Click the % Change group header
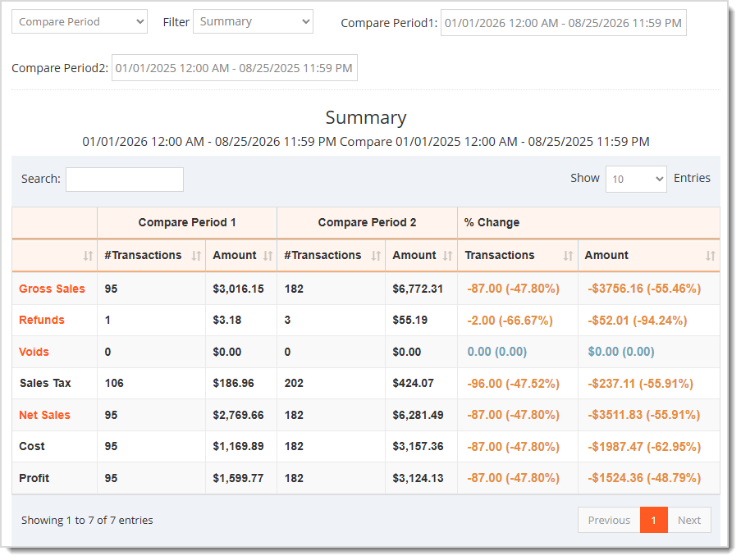The width and height of the screenshot is (741, 560). 492,222
